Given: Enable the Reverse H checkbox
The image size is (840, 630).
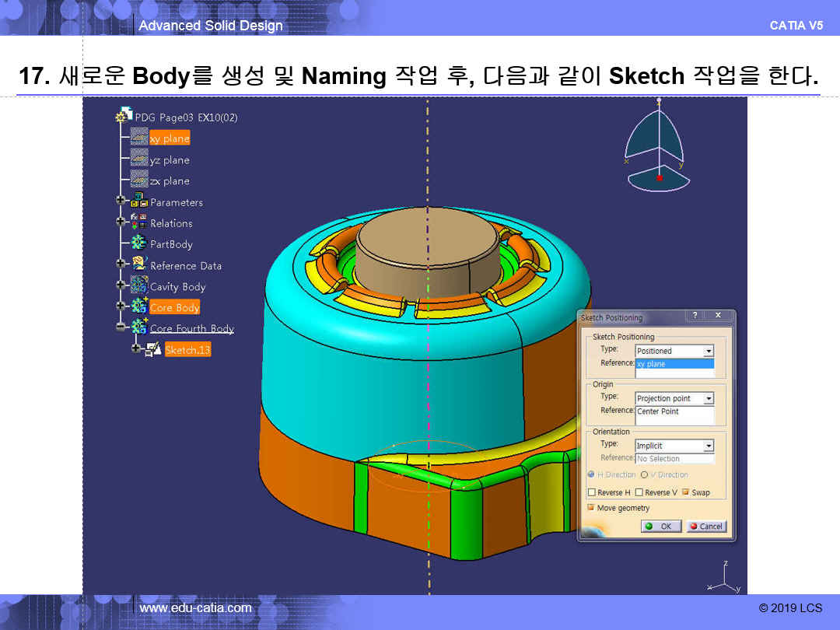Looking at the screenshot, I should 592,492.
